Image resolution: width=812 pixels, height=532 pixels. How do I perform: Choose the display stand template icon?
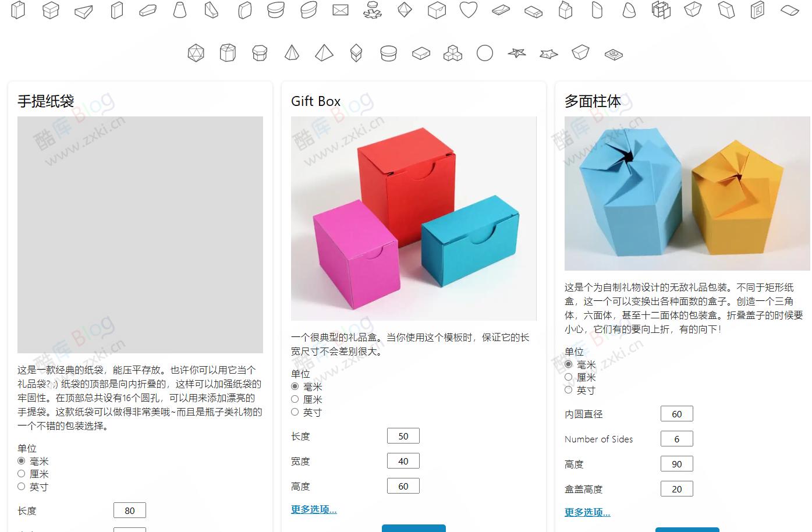pos(211,10)
